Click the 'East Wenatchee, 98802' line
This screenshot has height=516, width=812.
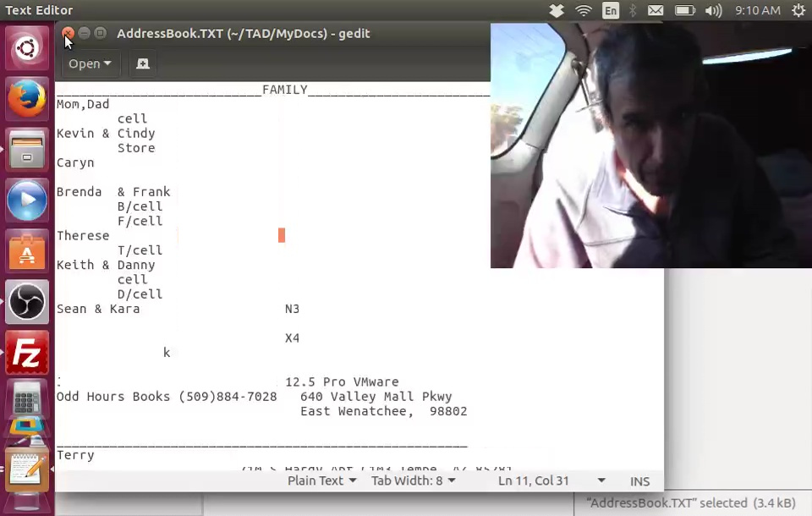384,411
